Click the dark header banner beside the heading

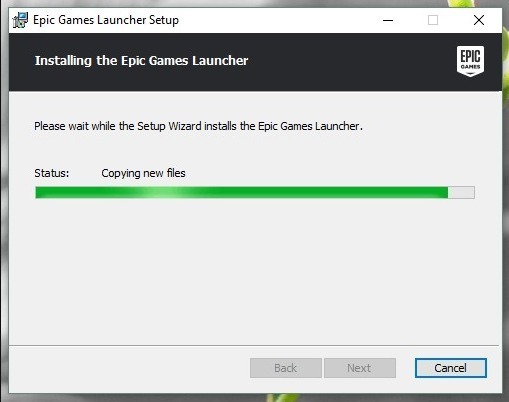pos(350,61)
